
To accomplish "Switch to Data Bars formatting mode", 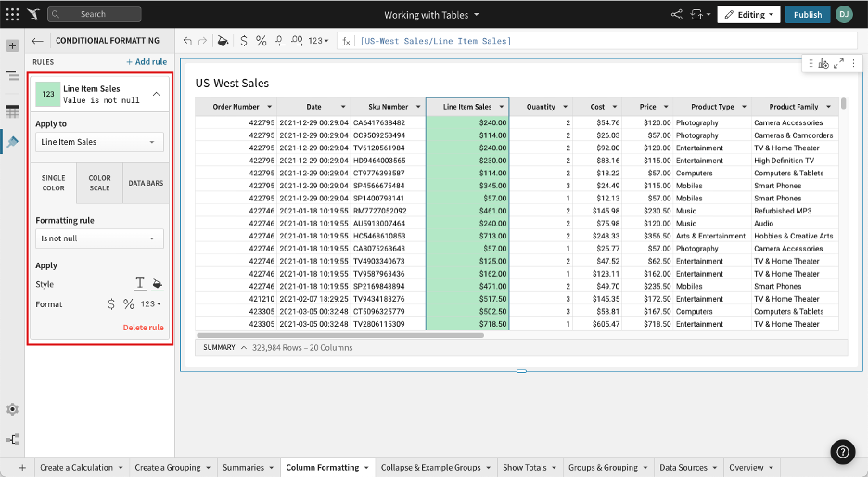I will click(x=146, y=183).
